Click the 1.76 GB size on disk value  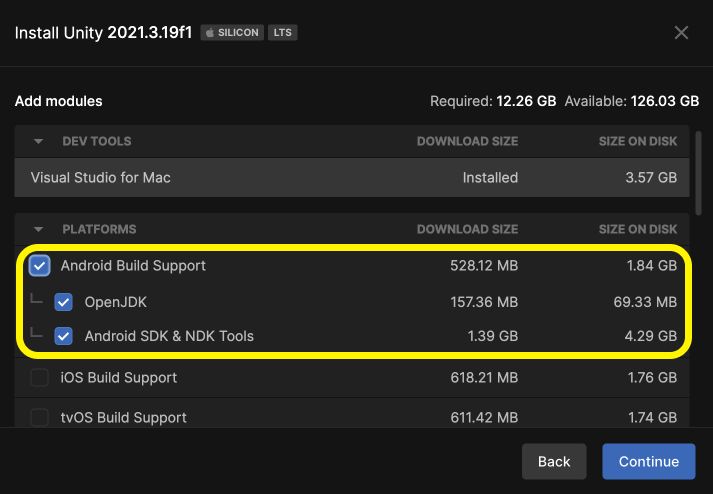pyautogui.click(x=653, y=378)
